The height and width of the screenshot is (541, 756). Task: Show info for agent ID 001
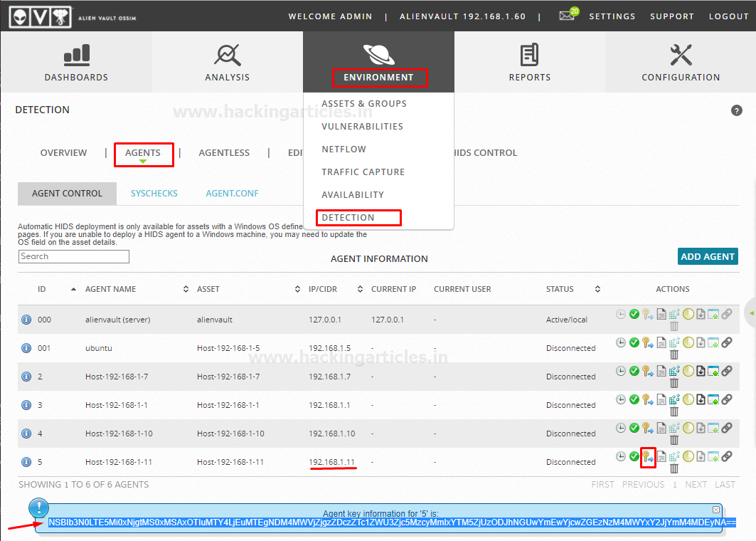pos(26,348)
